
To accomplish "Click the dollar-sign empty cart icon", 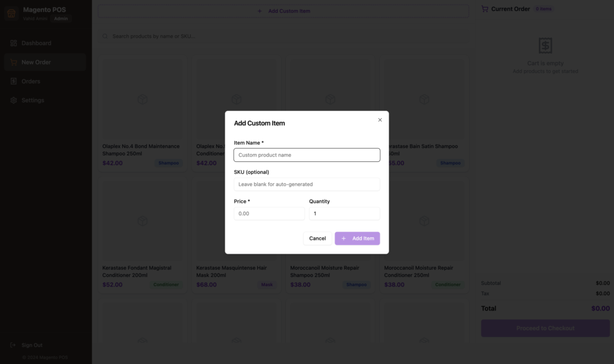I will click(x=545, y=46).
